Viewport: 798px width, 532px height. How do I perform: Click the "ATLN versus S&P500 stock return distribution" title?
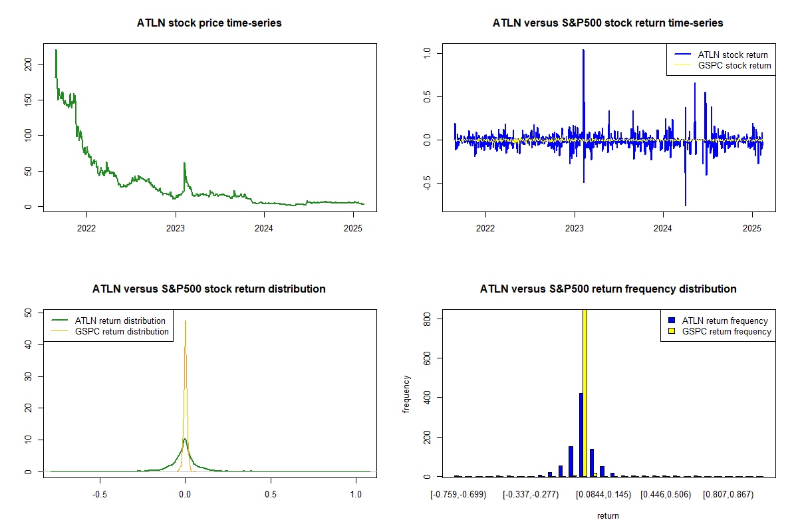209,289
